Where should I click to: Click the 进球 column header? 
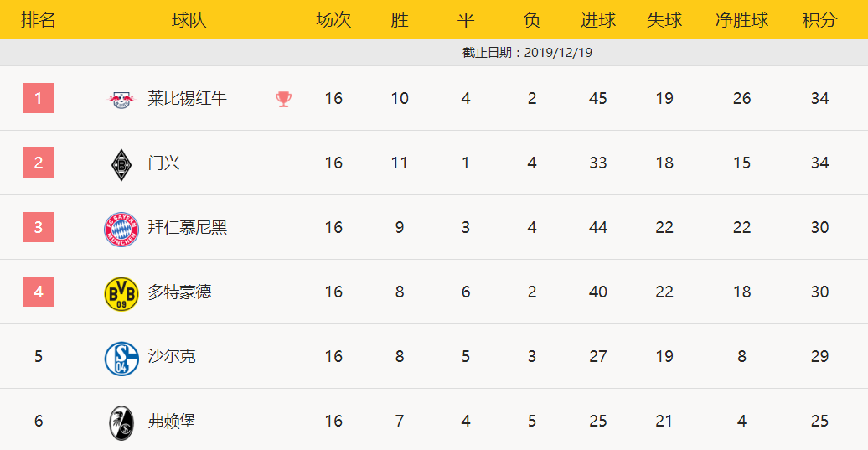click(x=598, y=20)
